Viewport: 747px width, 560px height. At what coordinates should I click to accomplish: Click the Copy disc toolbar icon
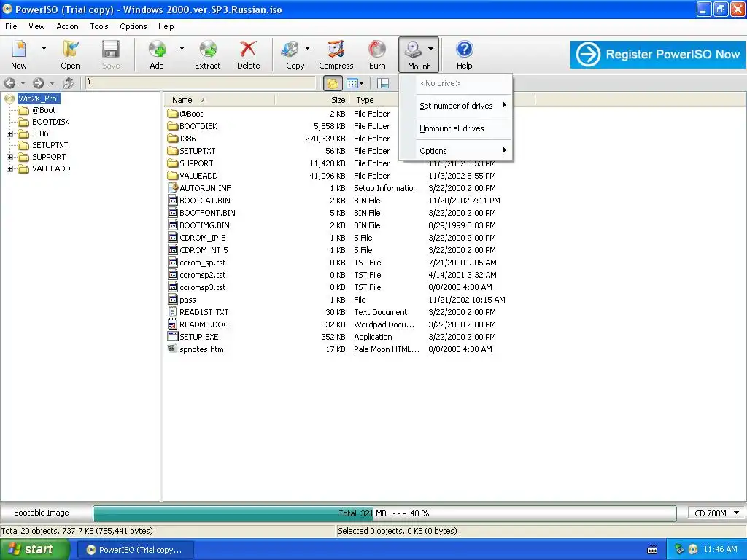pyautogui.click(x=290, y=49)
